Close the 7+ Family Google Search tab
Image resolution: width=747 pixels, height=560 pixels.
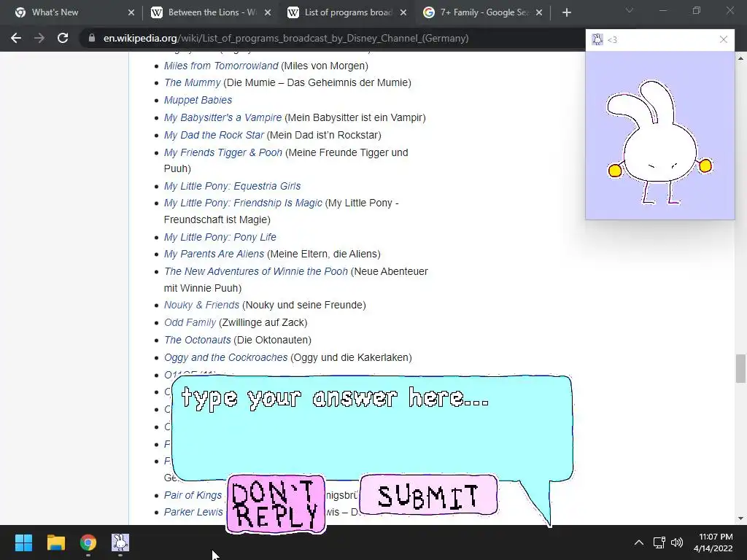coord(539,12)
